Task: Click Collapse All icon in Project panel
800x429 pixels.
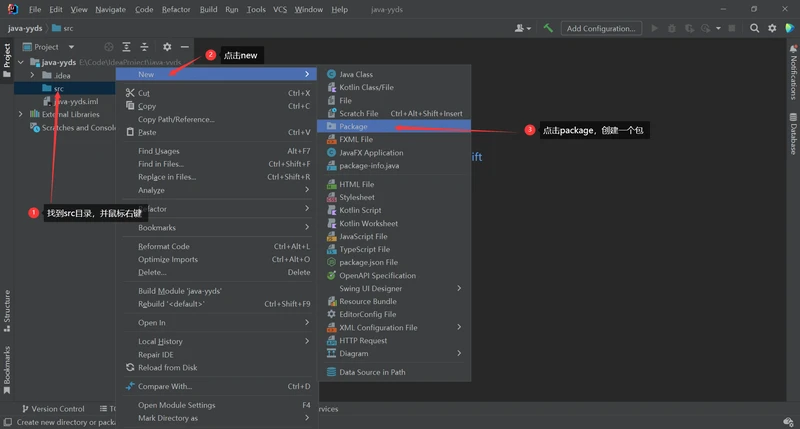Action: pos(144,47)
